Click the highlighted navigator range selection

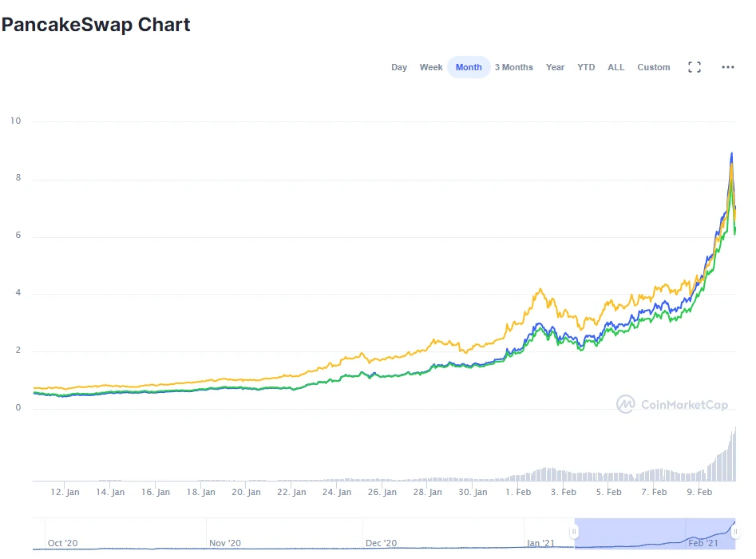tap(655, 533)
